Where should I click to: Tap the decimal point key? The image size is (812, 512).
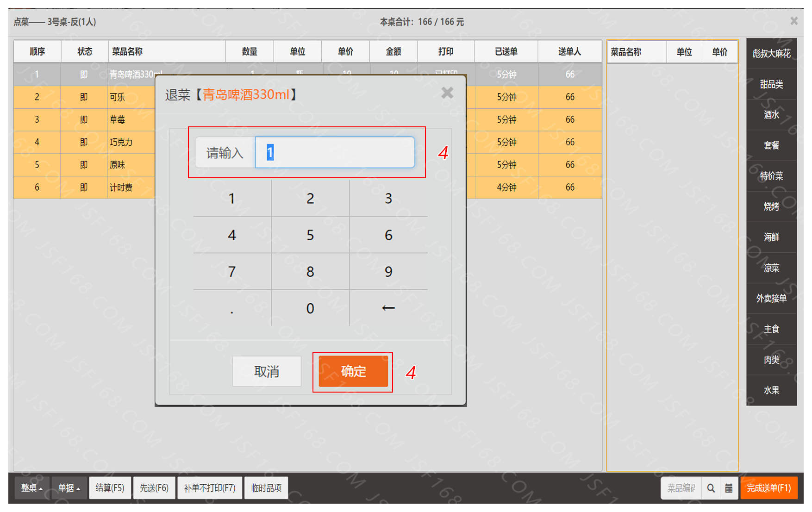(232, 308)
